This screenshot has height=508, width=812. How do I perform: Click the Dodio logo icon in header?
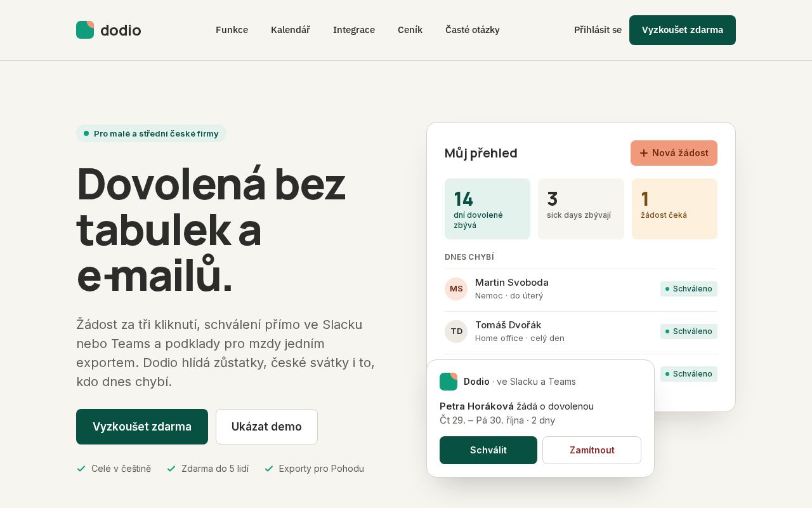click(85, 30)
